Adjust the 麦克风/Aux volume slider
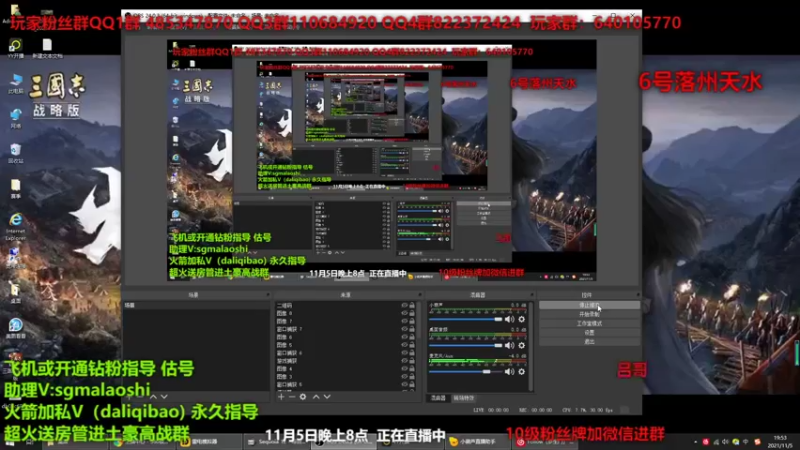Screen dimensions: 800x450 tap(465, 372)
